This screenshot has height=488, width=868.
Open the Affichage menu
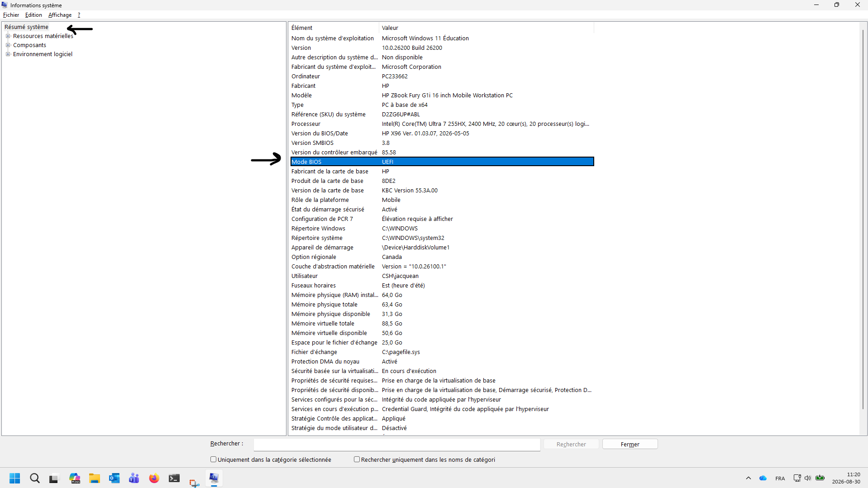[60, 15]
